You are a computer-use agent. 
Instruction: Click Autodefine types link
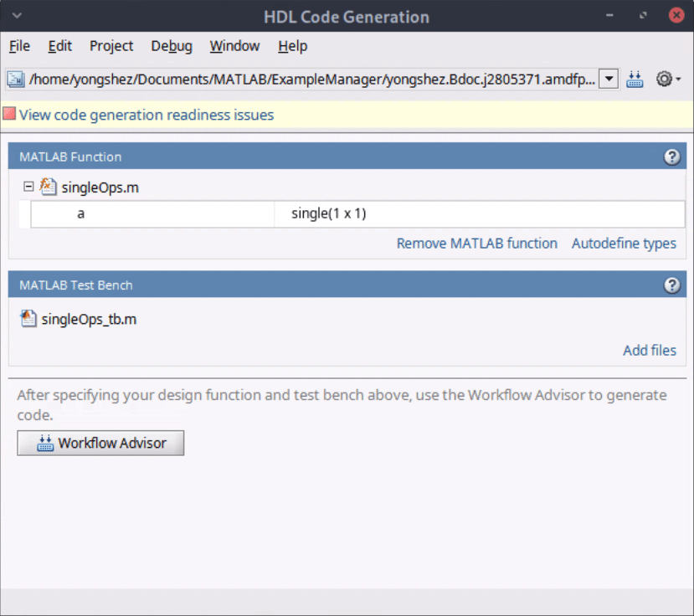pos(624,244)
